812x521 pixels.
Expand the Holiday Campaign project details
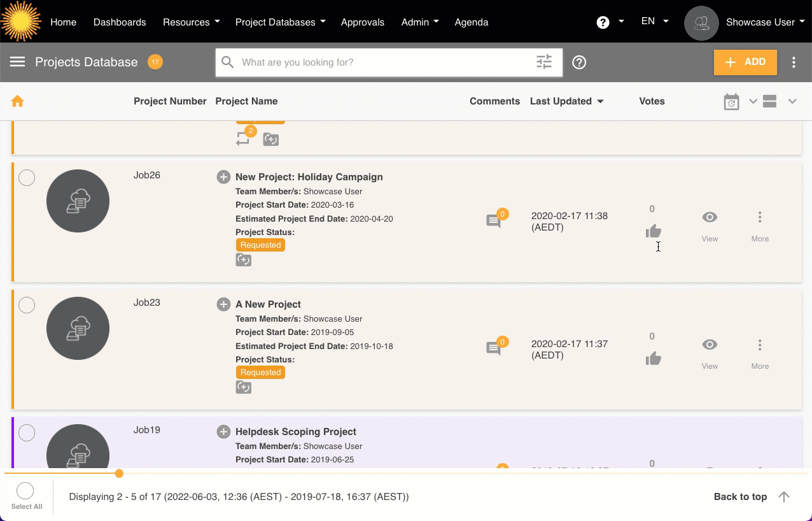223,177
